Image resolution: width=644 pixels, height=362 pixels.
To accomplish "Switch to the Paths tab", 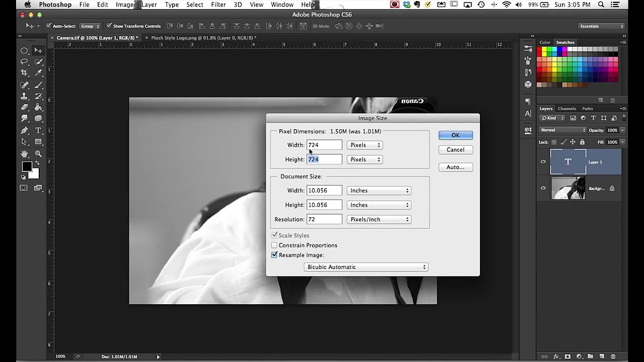I will (x=588, y=109).
